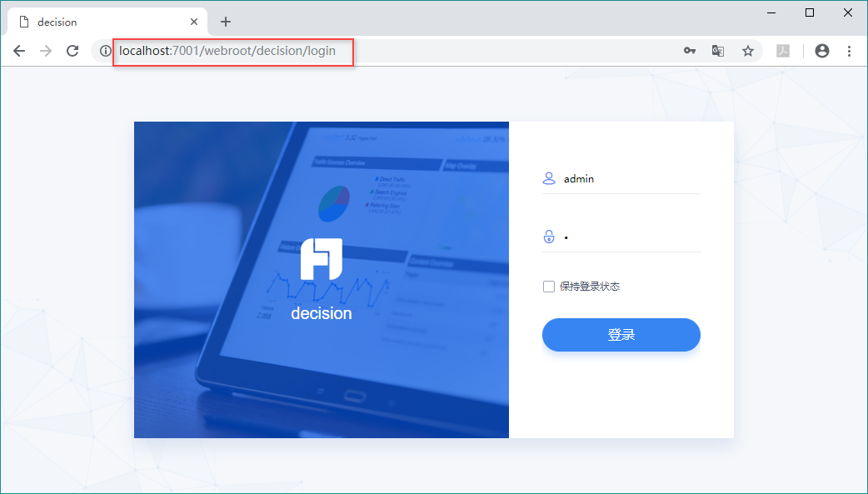868x494 pixels.
Task: Click the "decision" text on banner
Action: (322, 313)
